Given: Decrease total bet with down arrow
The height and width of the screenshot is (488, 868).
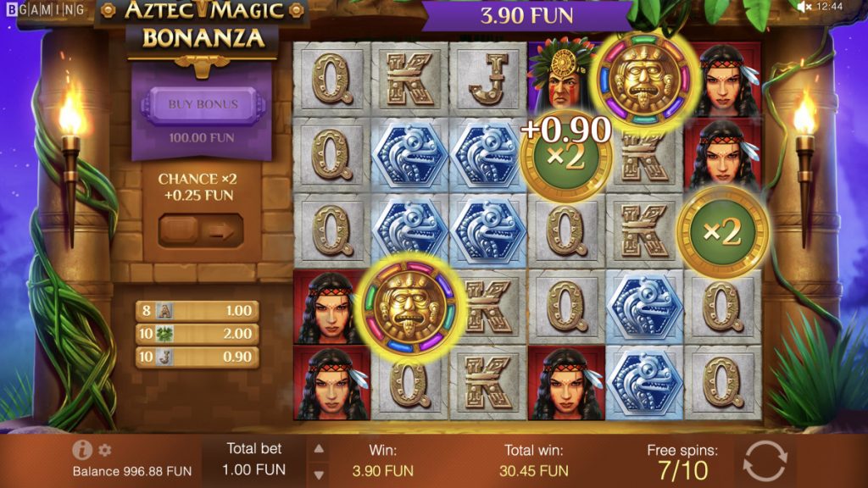Looking at the screenshot, I should tap(319, 474).
